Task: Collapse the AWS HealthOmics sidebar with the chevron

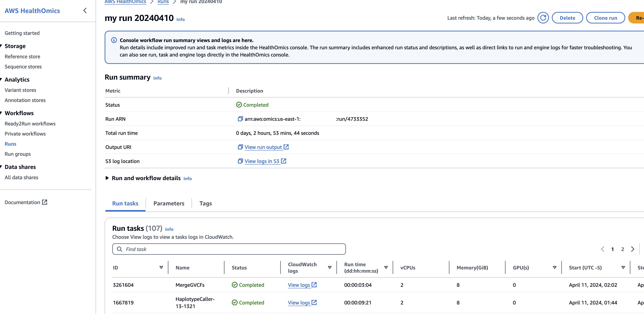Action: [x=85, y=10]
